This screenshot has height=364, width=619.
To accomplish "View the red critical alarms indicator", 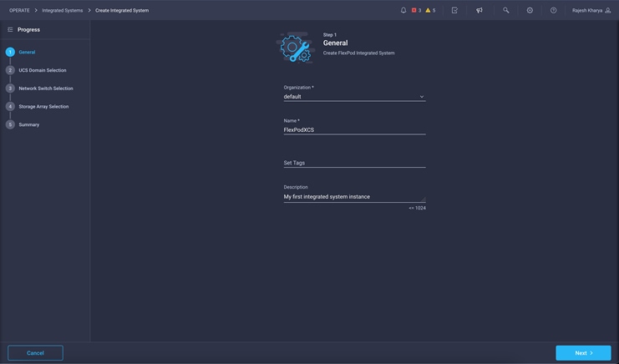I will pyautogui.click(x=416, y=10).
